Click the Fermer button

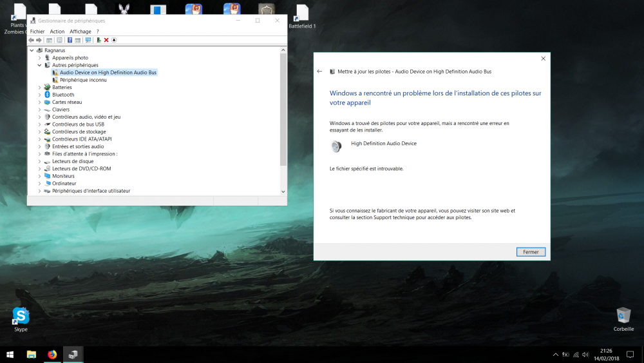(531, 252)
